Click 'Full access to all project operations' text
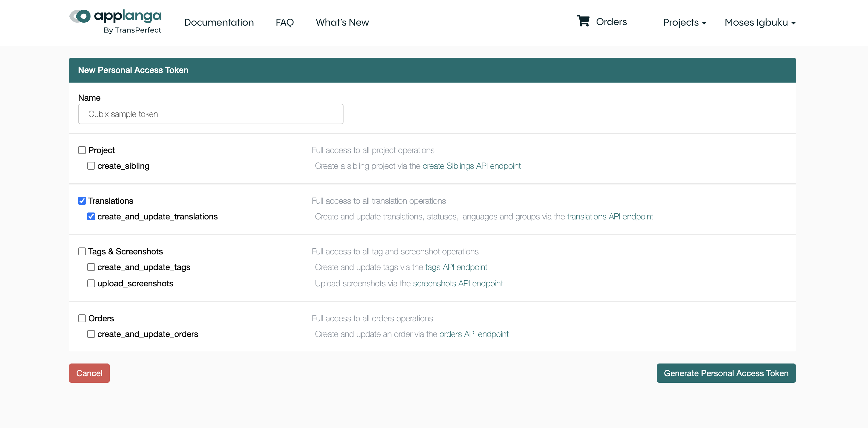The image size is (868, 428). point(373,150)
